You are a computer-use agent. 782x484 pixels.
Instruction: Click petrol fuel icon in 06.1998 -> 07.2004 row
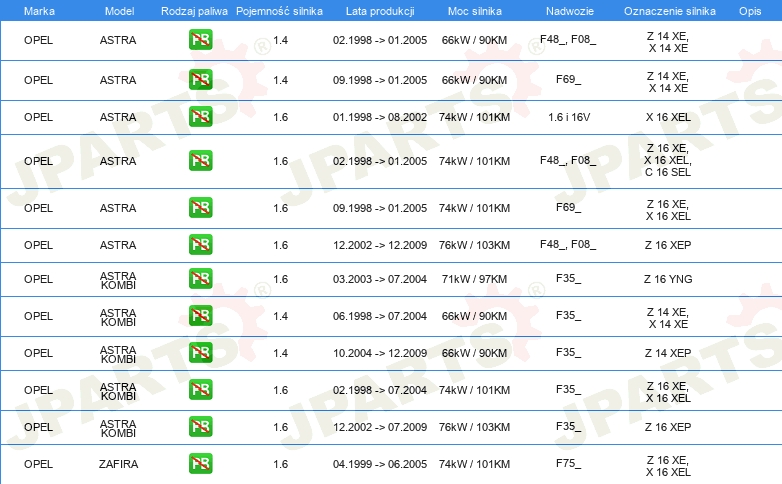pos(200,315)
